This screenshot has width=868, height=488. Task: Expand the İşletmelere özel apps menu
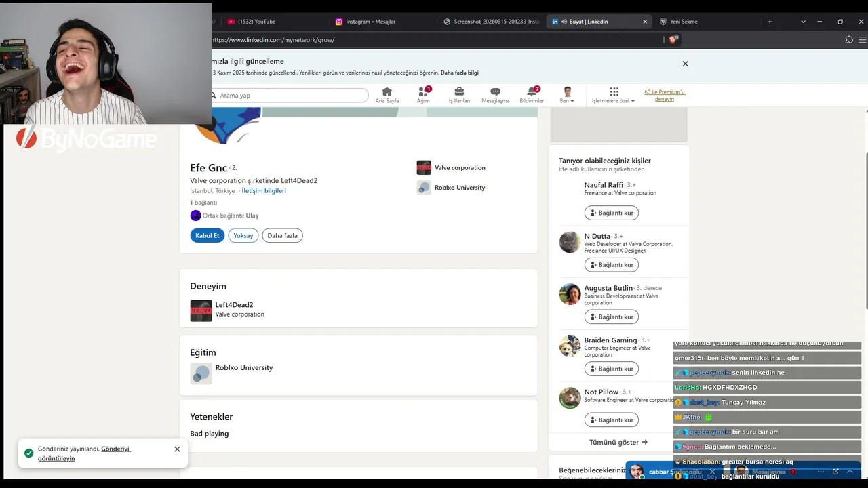tap(614, 95)
